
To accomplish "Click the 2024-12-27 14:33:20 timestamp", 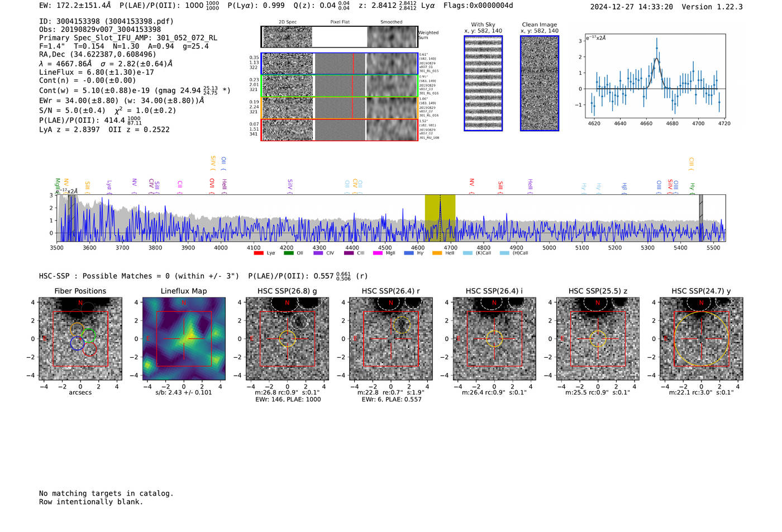I will pyautogui.click(x=631, y=7).
